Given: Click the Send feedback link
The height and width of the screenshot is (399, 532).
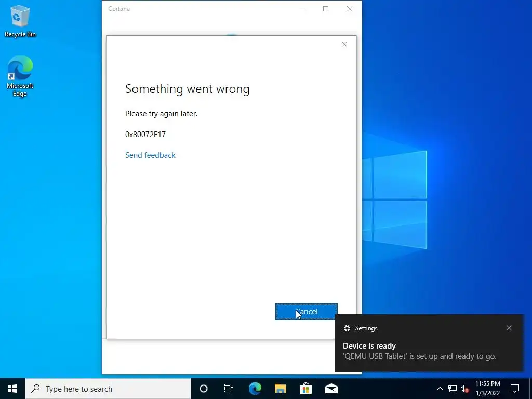Looking at the screenshot, I should pyautogui.click(x=150, y=155).
